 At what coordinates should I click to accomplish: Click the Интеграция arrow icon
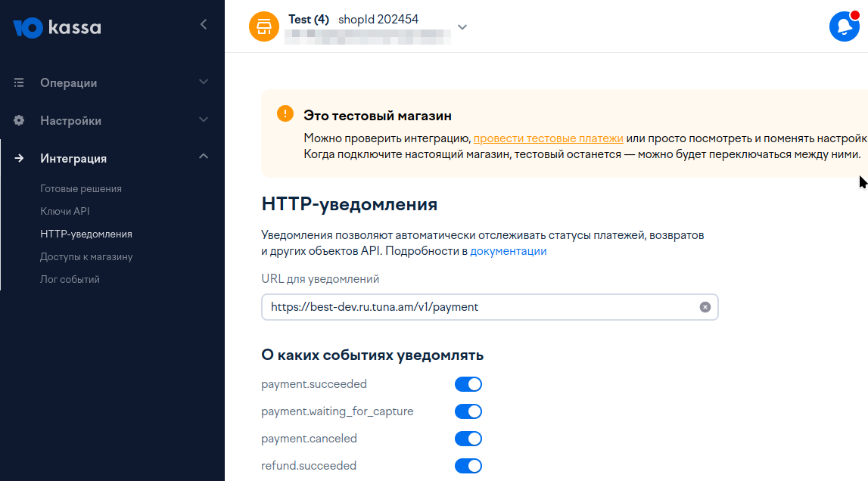[20, 158]
